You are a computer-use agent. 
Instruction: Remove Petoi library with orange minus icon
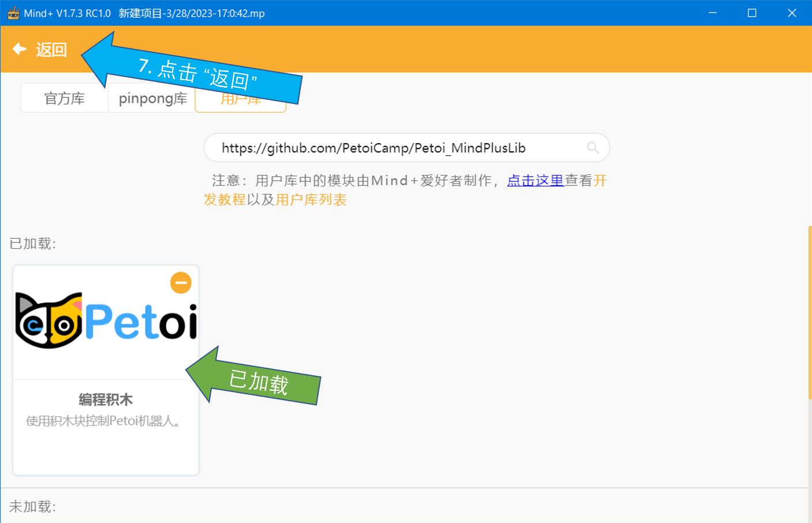click(181, 283)
